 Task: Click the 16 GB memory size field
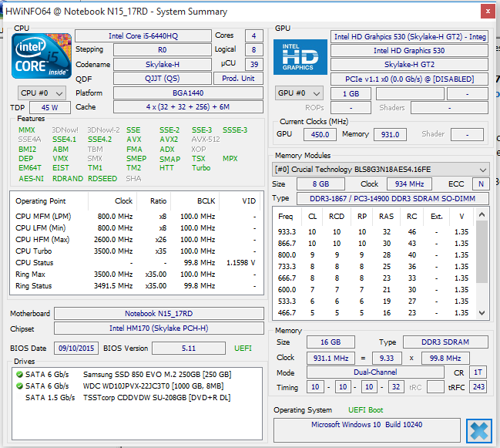pos(331,342)
